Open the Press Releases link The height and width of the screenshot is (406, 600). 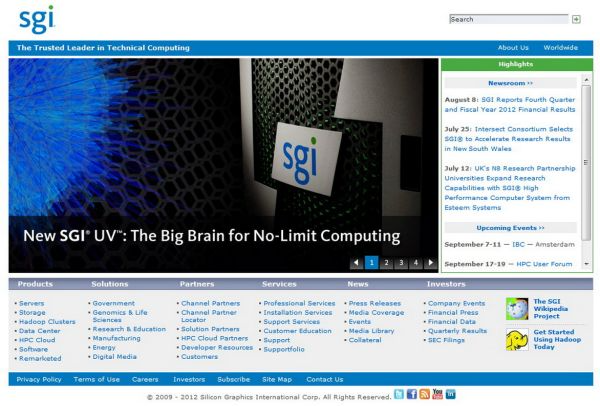point(375,303)
